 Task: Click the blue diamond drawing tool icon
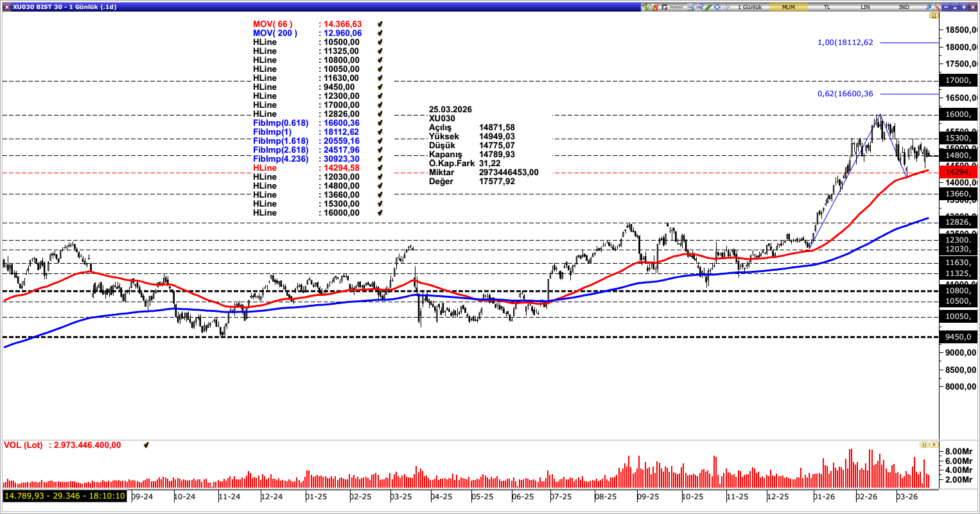point(715,5)
